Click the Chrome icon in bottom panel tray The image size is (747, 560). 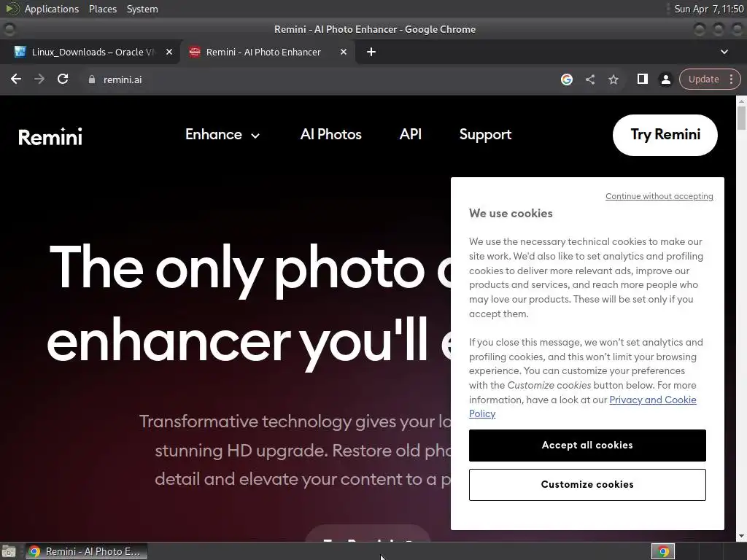coord(663,551)
